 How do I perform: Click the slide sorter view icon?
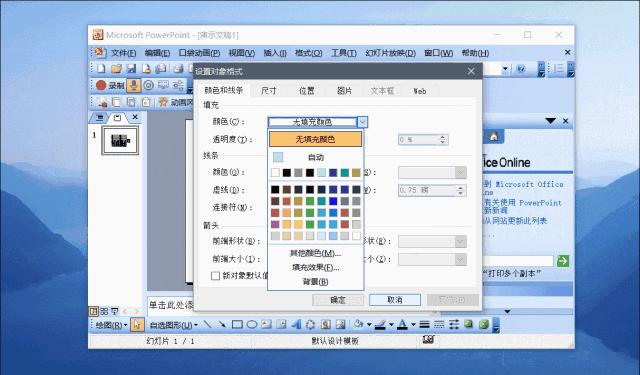pos(104,311)
